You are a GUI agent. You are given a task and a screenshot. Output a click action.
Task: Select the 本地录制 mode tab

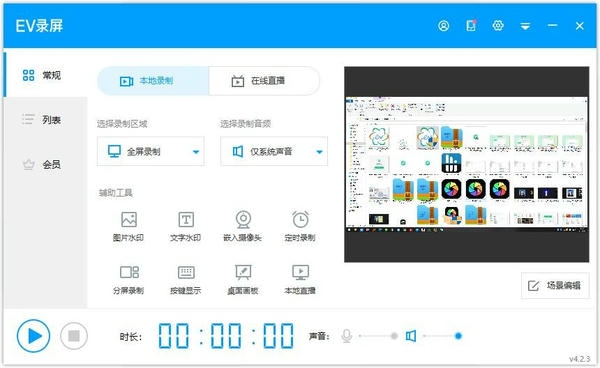click(x=153, y=81)
